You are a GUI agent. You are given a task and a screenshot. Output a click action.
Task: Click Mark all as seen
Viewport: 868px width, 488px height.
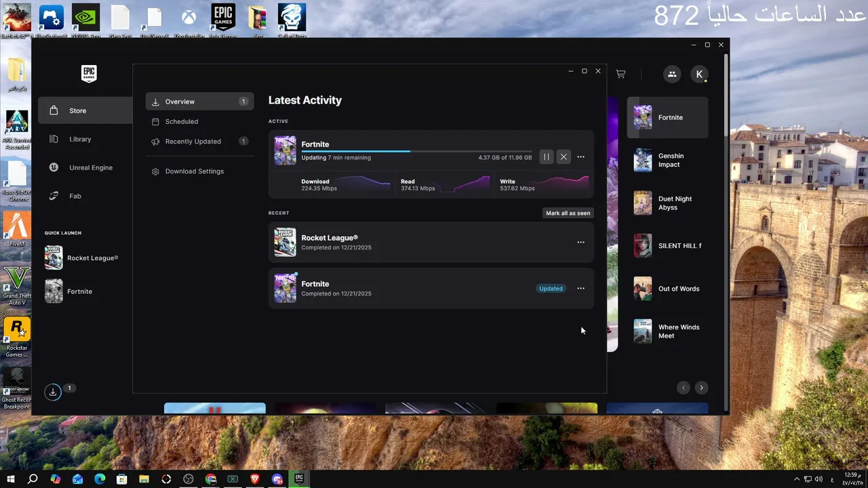pyautogui.click(x=568, y=213)
